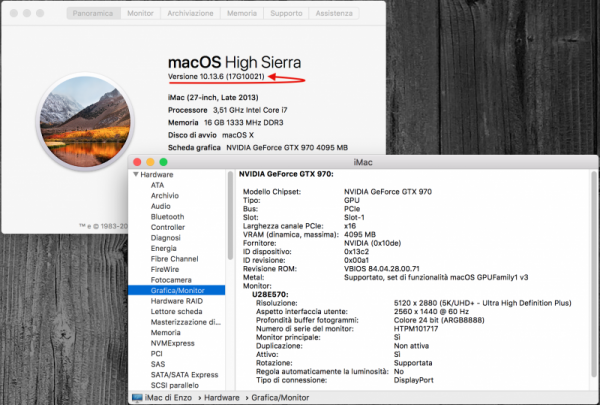Click the U28E570: monitor heading
Screen dimensions: 600x405
click(270, 295)
